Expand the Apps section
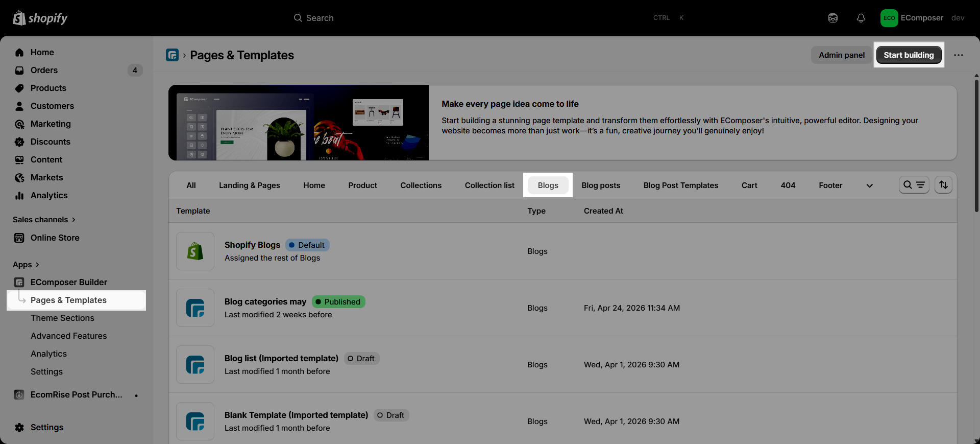Image resolution: width=980 pixels, height=444 pixels. click(26, 264)
